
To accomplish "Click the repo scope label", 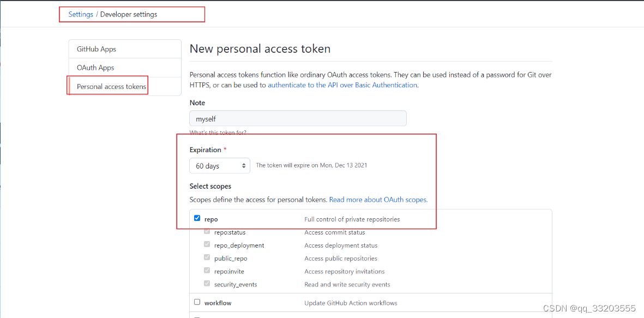I will coord(211,219).
